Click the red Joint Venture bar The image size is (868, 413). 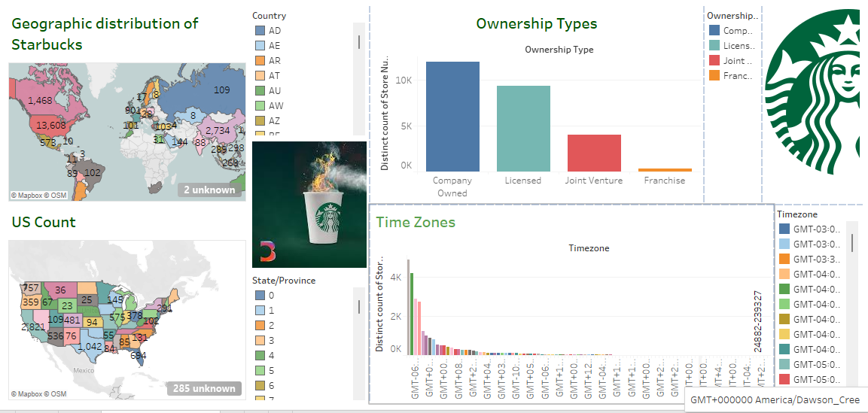(x=594, y=153)
